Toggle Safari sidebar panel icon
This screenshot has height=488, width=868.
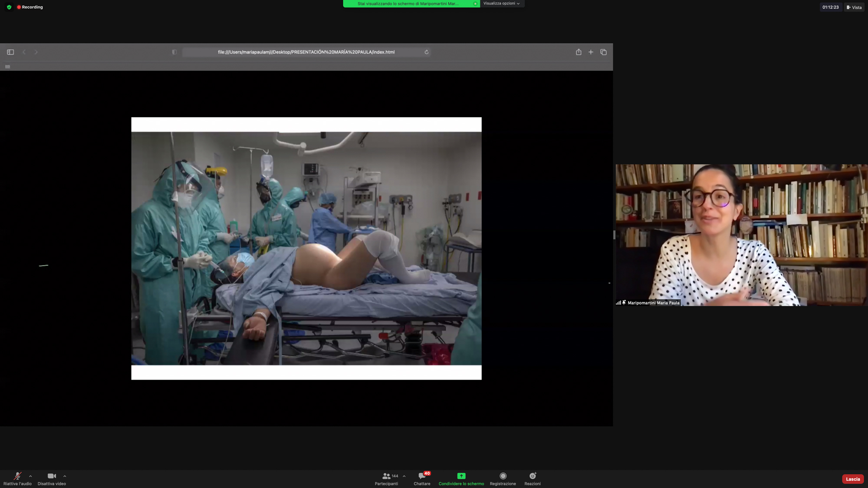coord(10,52)
